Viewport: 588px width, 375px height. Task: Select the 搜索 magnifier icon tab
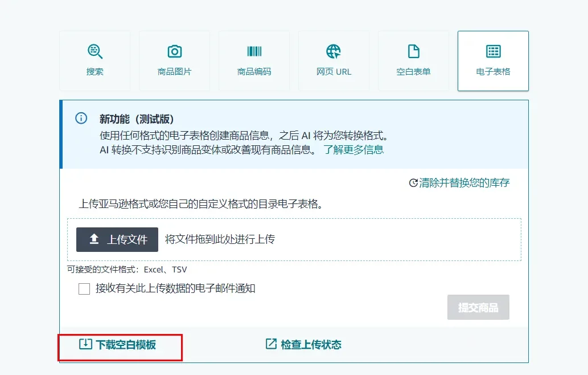pos(95,51)
